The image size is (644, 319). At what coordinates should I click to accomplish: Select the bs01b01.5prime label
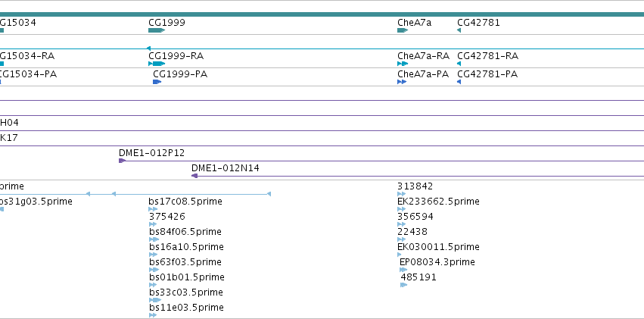[x=187, y=277]
